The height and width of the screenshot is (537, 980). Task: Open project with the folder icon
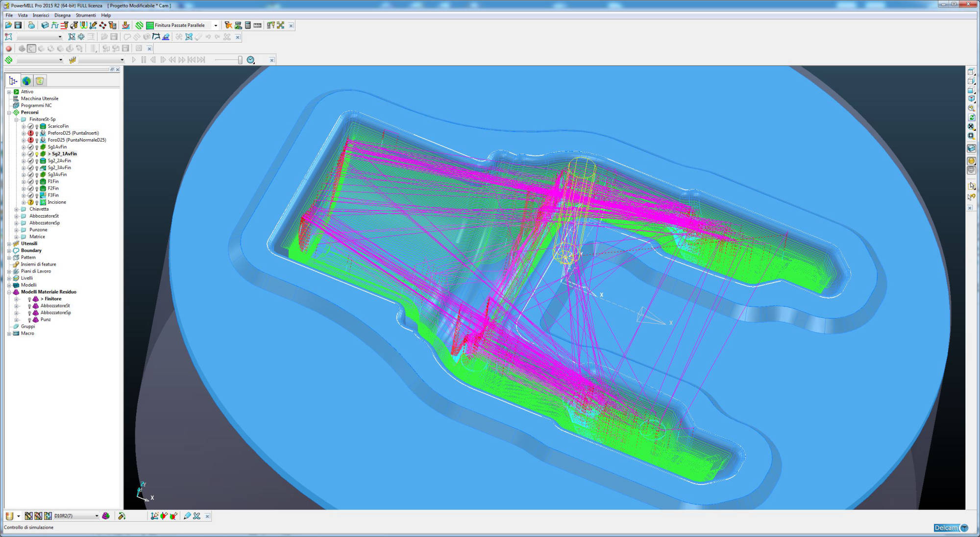click(8, 25)
